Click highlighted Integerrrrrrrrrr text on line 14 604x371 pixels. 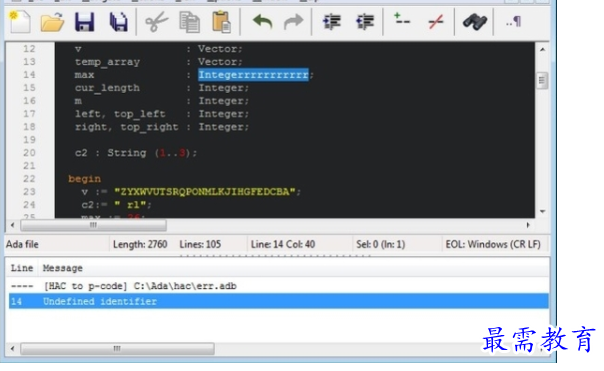(x=253, y=75)
